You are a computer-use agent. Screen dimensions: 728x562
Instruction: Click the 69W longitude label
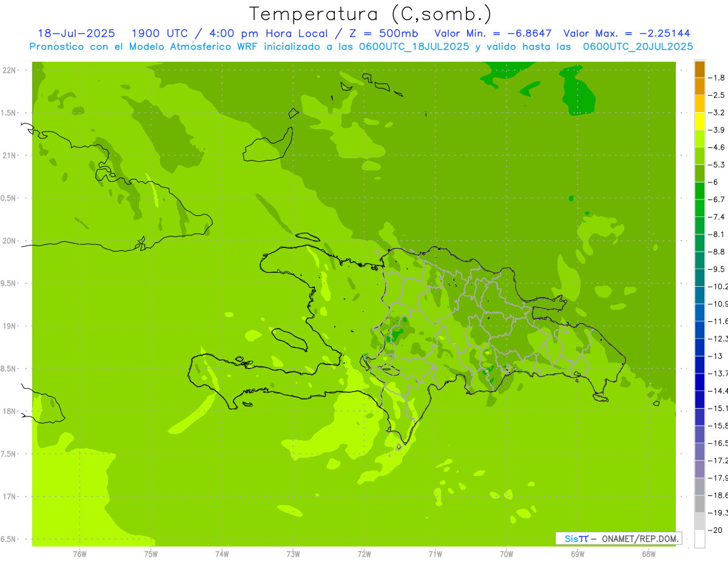click(x=578, y=554)
